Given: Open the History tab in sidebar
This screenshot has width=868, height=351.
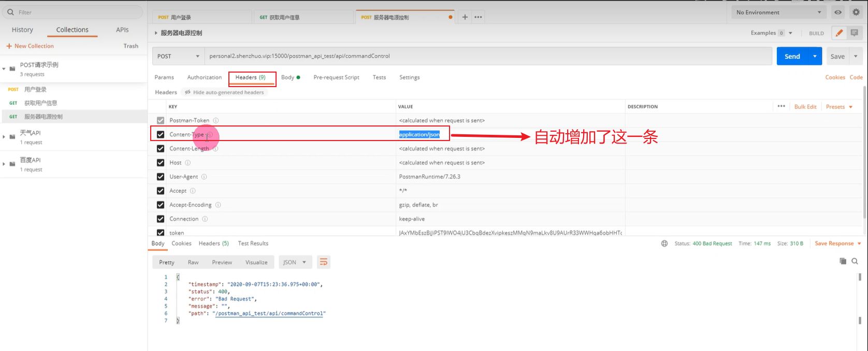Looking at the screenshot, I should click(x=22, y=30).
